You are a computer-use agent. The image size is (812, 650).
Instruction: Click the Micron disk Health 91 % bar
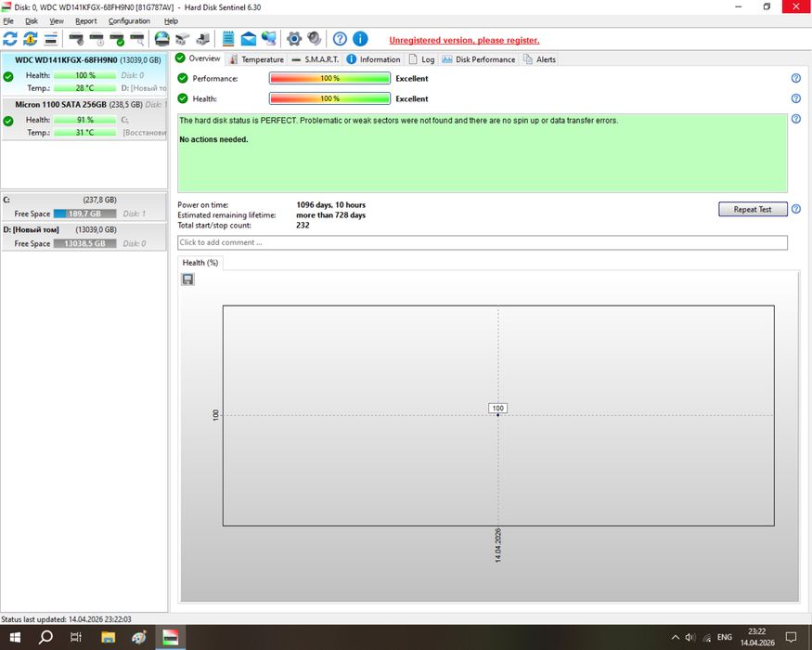[85, 120]
